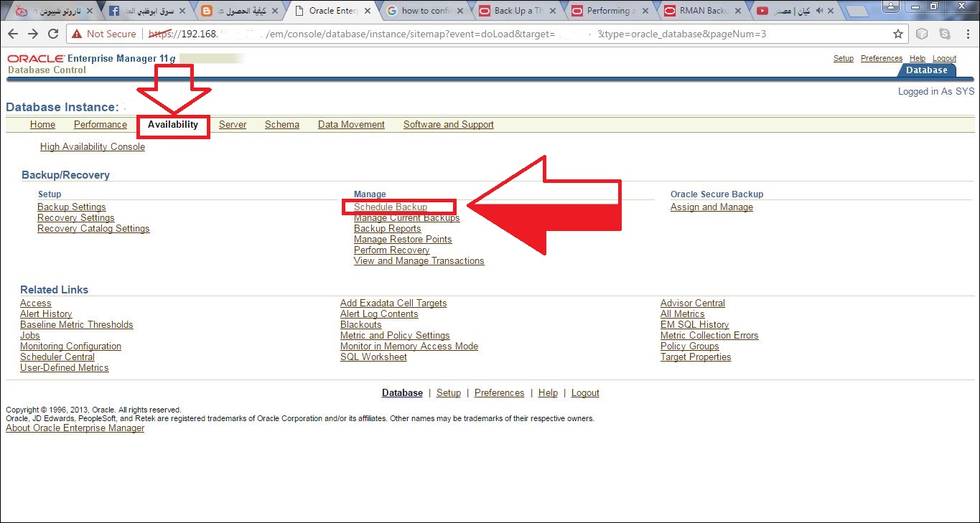The width and height of the screenshot is (980, 523).
Task: Click Add Exadata Cell Targets
Action: (393, 303)
